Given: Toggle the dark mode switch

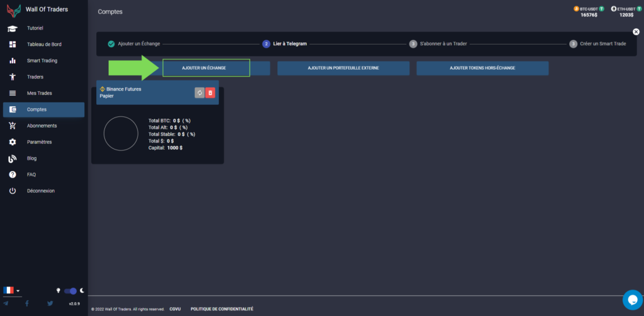Looking at the screenshot, I should [70, 291].
